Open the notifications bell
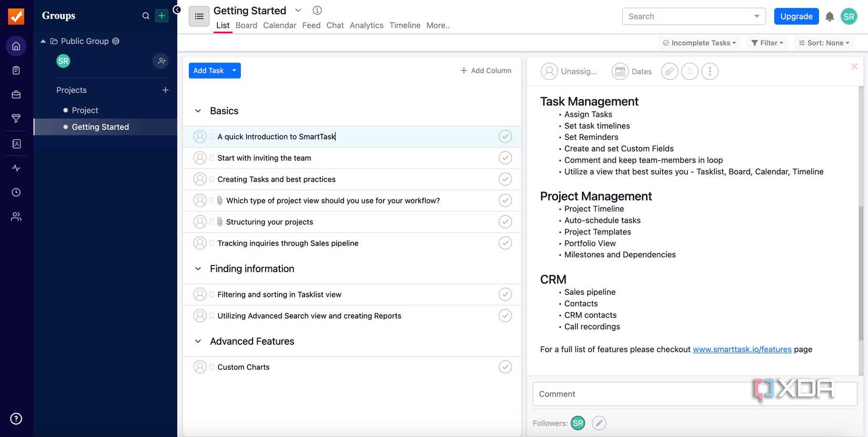The image size is (868, 437). pyautogui.click(x=830, y=16)
